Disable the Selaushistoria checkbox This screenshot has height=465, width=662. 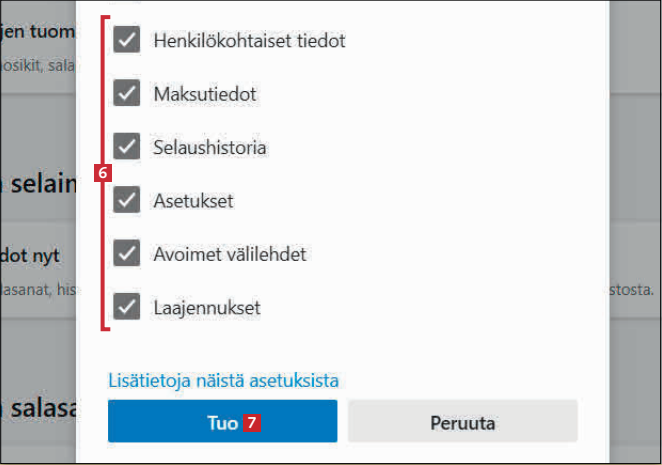click(x=127, y=147)
